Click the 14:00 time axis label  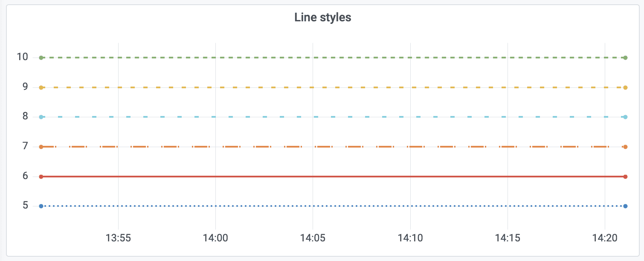click(x=215, y=238)
